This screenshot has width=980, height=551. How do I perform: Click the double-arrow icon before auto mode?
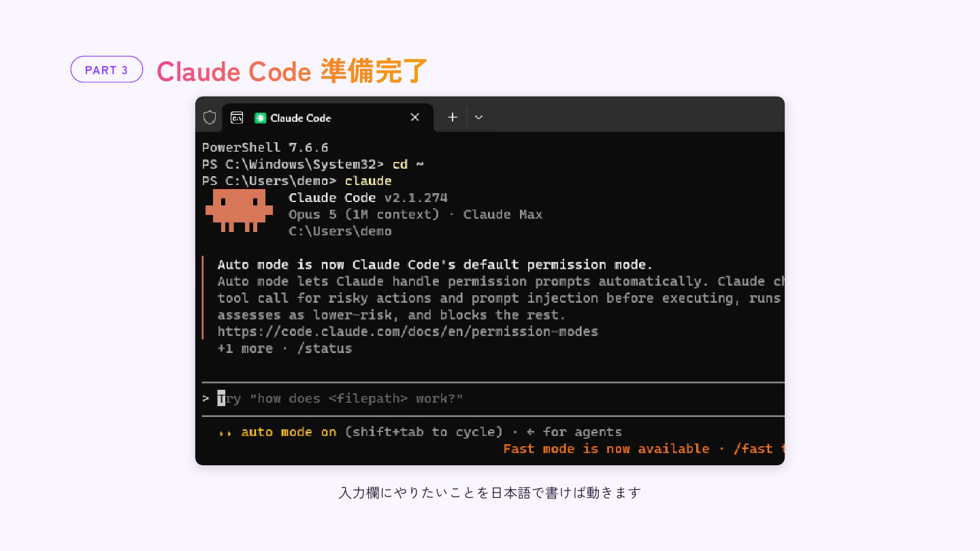coord(225,433)
